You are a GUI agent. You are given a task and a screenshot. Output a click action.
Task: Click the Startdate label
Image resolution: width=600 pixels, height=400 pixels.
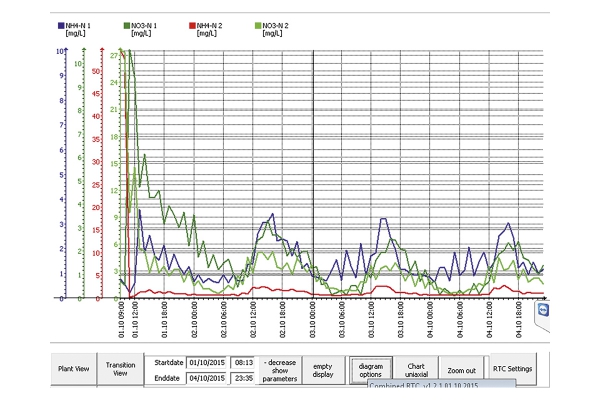click(169, 362)
